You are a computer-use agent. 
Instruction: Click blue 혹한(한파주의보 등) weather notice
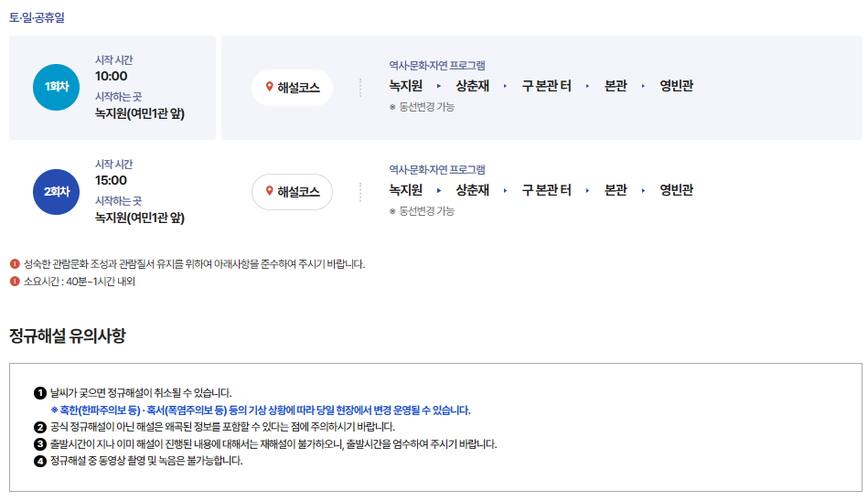pos(260,410)
